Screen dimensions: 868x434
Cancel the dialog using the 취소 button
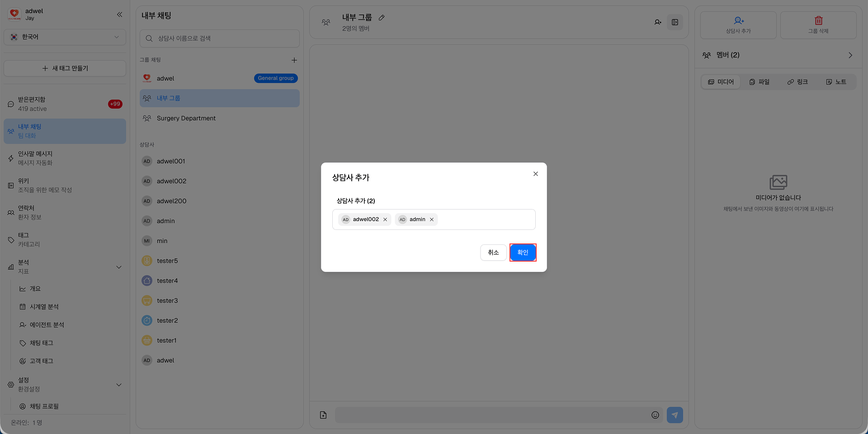click(493, 253)
